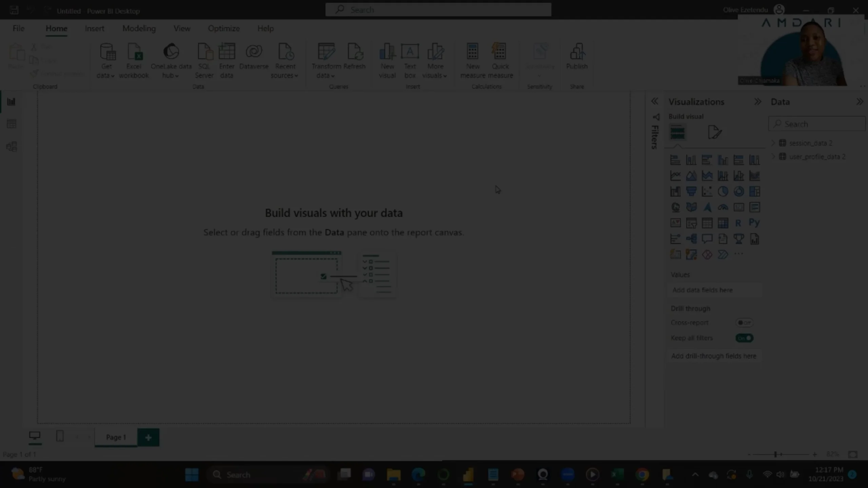Add a Text box
The width and height of the screenshot is (868, 488).
[410, 61]
